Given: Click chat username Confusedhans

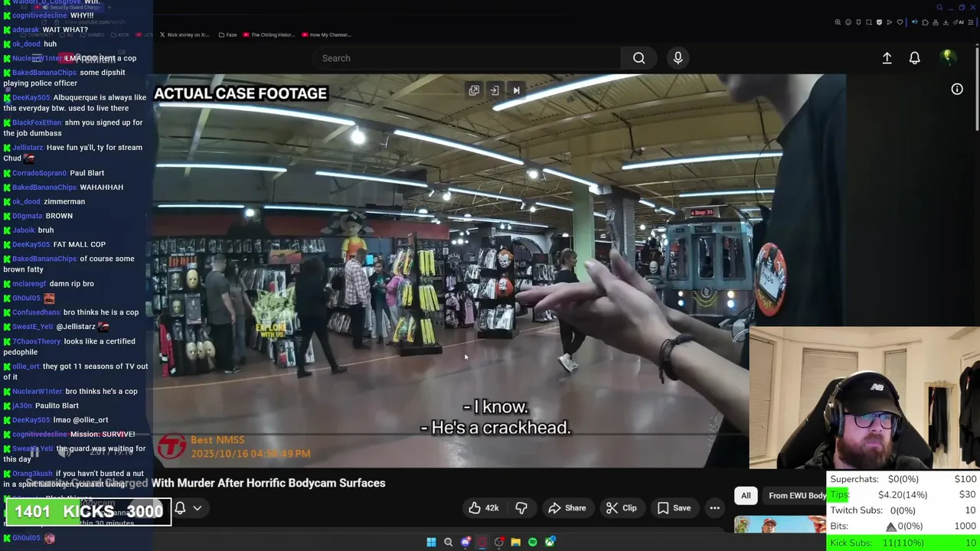Looking at the screenshot, I should (x=35, y=312).
